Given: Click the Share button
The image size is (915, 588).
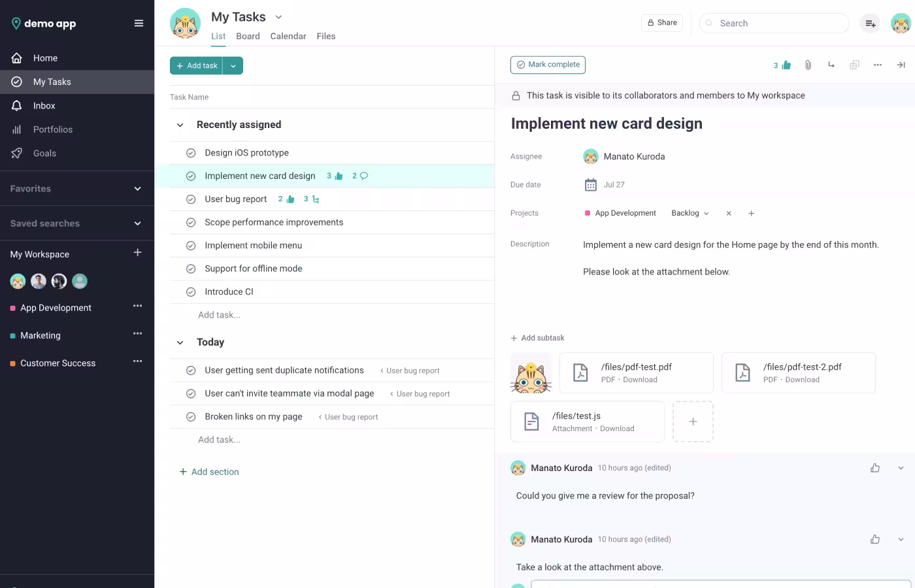Looking at the screenshot, I should coord(661,22).
